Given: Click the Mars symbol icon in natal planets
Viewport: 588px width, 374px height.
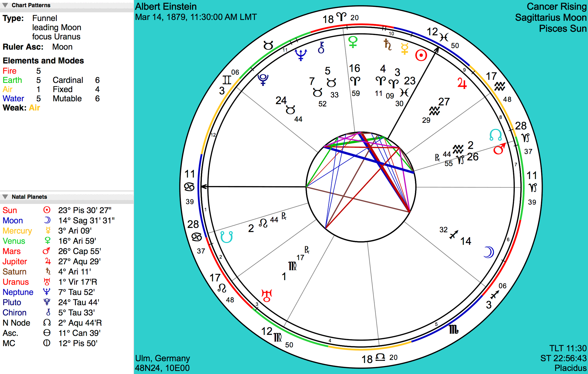Looking at the screenshot, I should 46,251.
